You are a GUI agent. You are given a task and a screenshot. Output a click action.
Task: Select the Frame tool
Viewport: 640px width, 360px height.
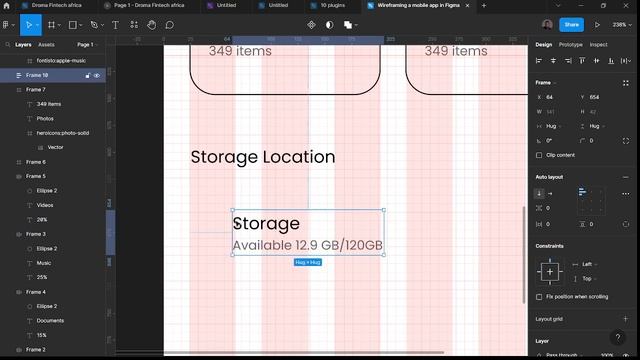pyautogui.click(x=51, y=25)
